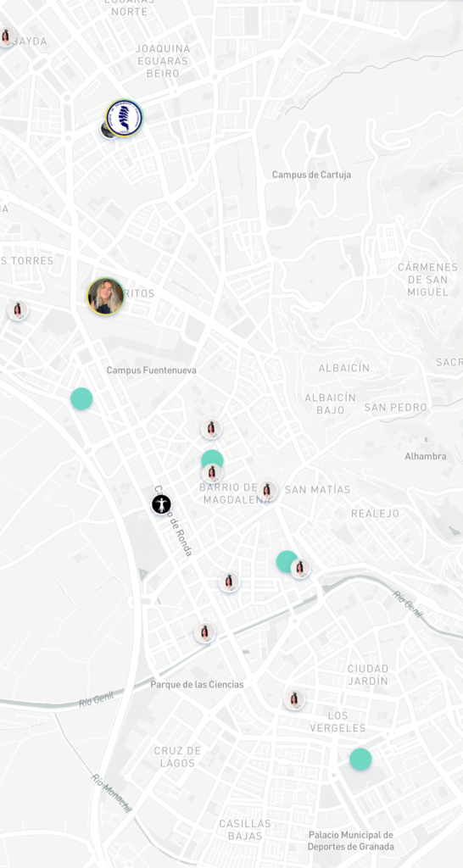
Task: Select the Campus Fuentenueva label
Action: click(152, 370)
